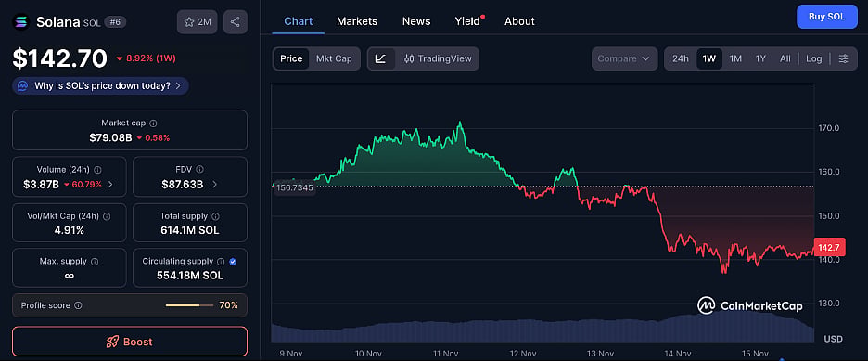This screenshot has height=362, width=868.
Task: Add Solana to watchlist with star button
Action: pos(198,22)
